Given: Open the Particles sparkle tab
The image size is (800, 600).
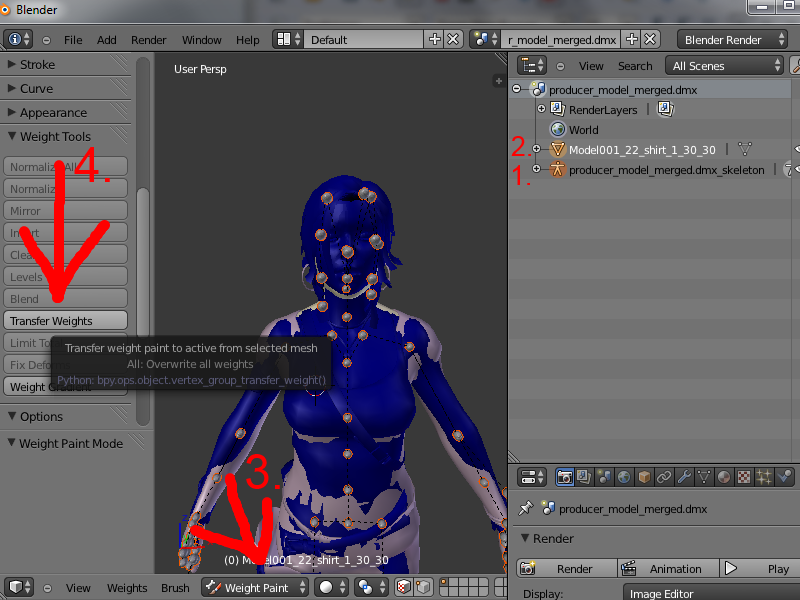Looking at the screenshot, I should [x=764, y=477].
